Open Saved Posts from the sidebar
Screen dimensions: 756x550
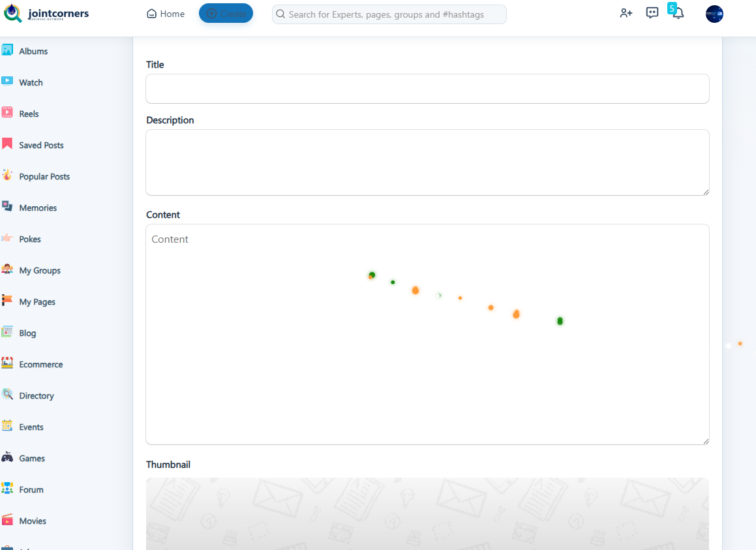tap(42, 145)
